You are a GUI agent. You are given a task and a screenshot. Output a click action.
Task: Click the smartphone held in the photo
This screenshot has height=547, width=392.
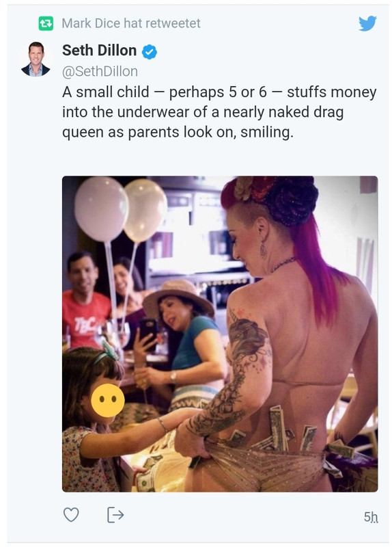click(148, 334)
